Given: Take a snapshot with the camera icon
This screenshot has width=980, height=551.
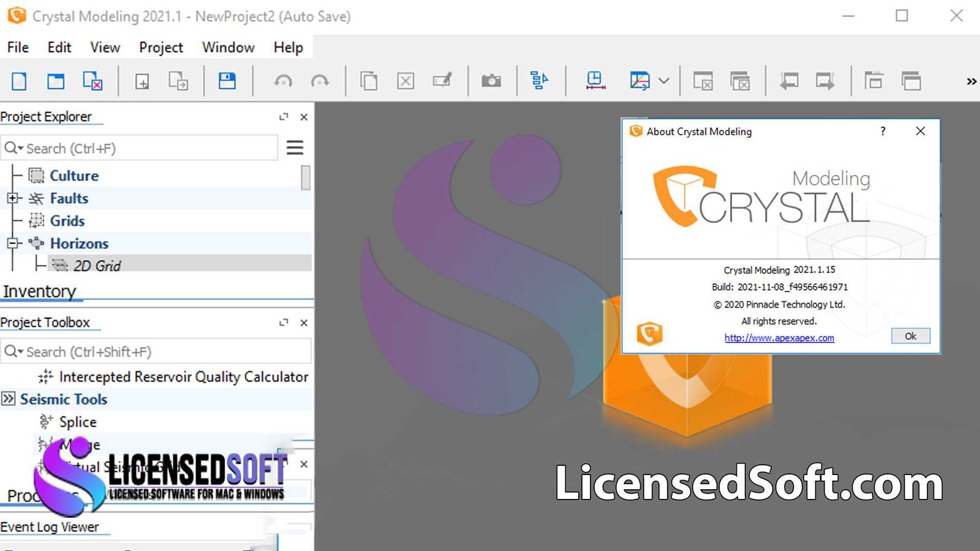Looking at the screenshot, I should (x=491, y=81).
